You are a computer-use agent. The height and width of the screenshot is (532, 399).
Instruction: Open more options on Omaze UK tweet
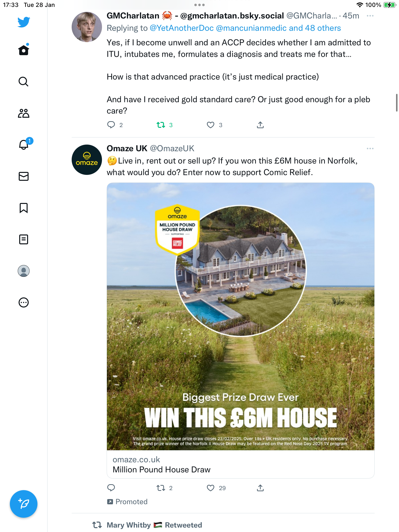(370, 149)
